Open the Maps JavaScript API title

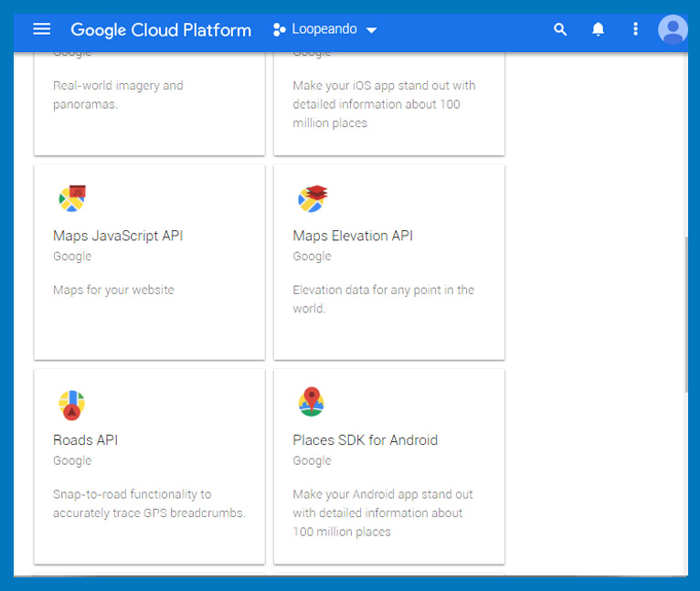point(118,236)
